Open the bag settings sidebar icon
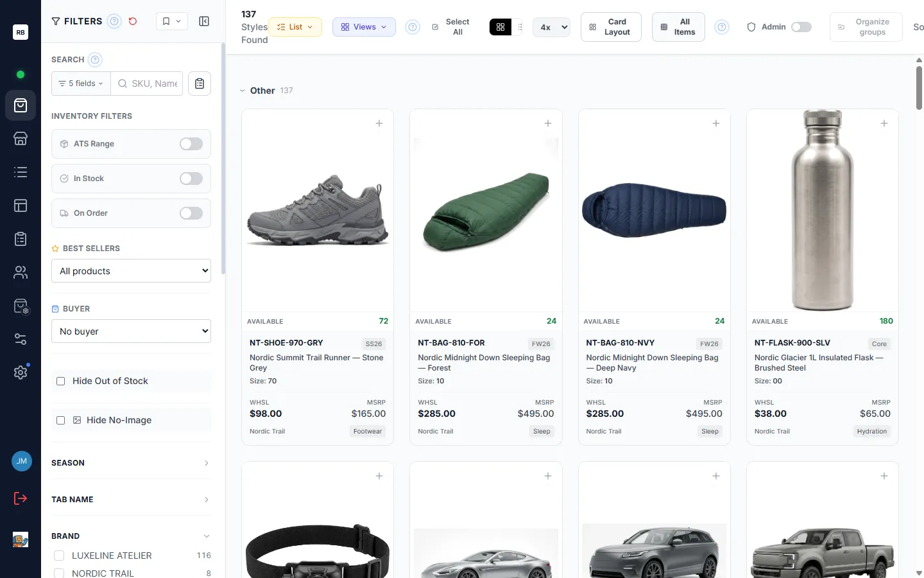924x578 pixels. tap(21, 306)
